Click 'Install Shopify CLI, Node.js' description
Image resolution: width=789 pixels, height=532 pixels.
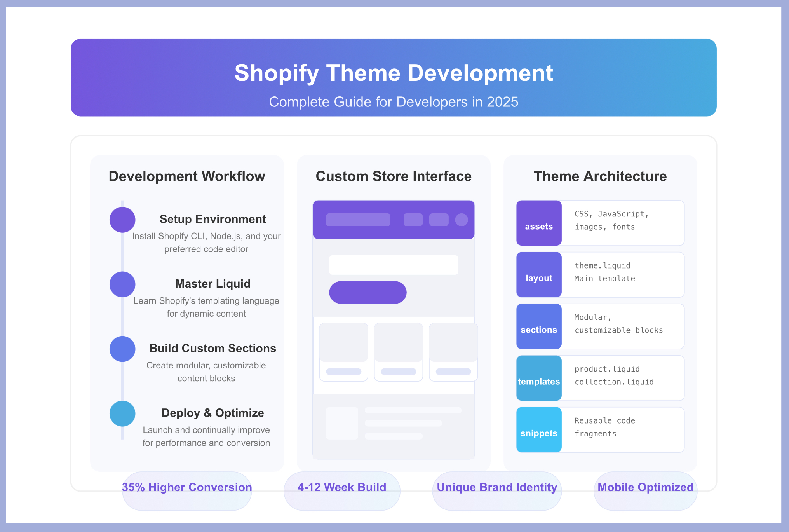206,242
